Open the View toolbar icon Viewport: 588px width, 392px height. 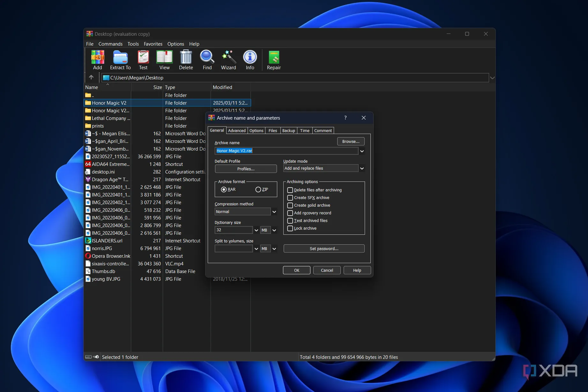click(164, 60)
